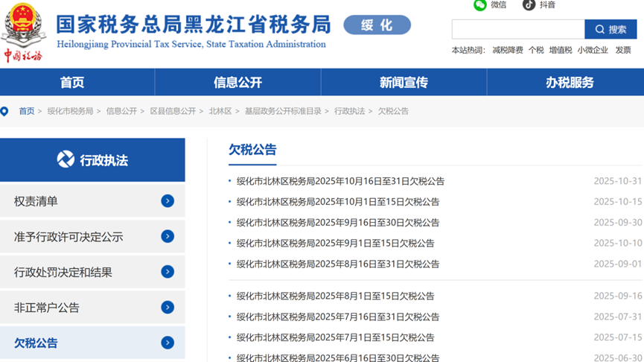This screenshot has width=644, height=362.
Task: Click hot word 小微企业
Action: coord(593,50)
